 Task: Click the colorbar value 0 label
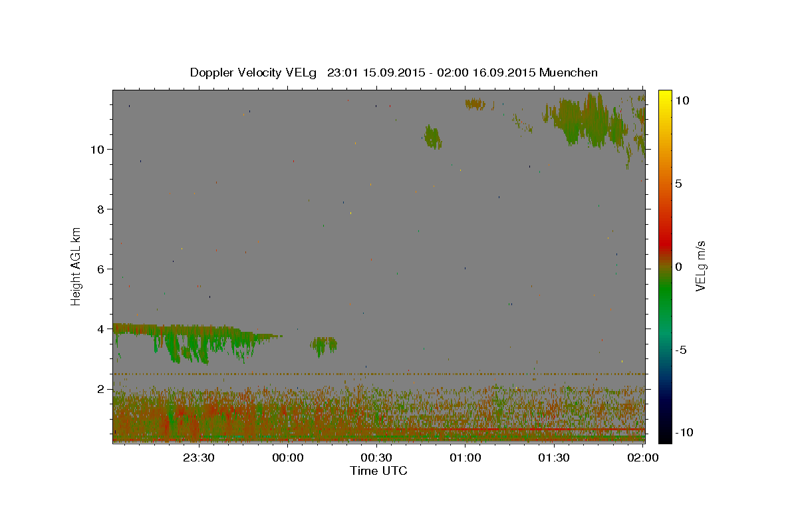tap(679, 266)
